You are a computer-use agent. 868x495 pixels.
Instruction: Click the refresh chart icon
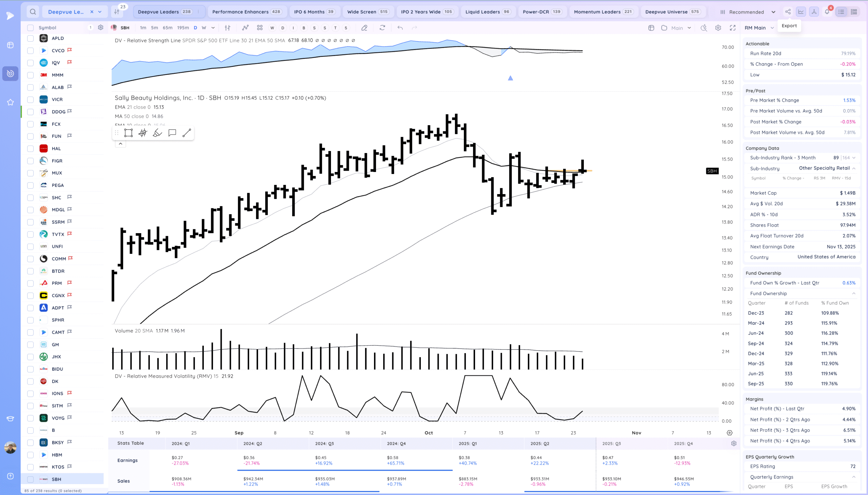[x=382, y=28]
